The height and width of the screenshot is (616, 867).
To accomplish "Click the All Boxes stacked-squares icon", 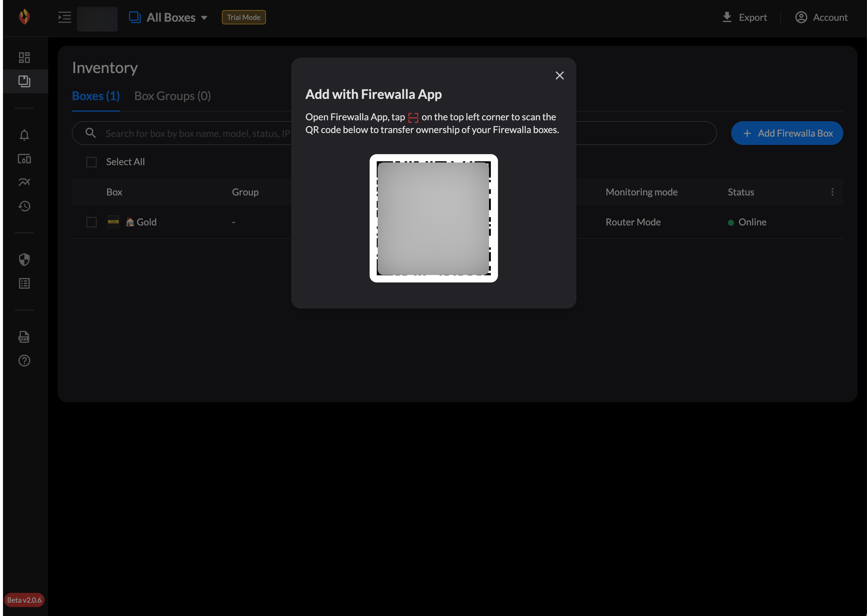I will click(135, 17).
